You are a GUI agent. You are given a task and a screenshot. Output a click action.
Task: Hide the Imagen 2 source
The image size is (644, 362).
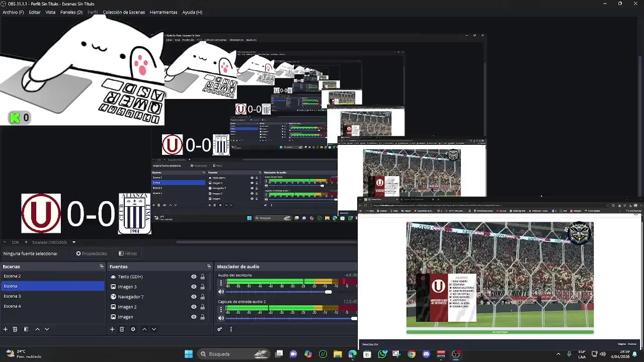194,307
